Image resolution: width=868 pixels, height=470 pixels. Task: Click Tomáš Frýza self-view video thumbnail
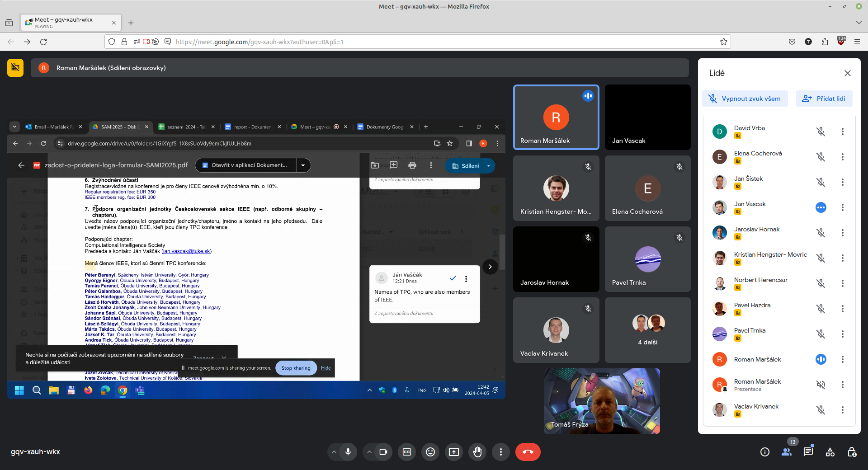point(602,401)
